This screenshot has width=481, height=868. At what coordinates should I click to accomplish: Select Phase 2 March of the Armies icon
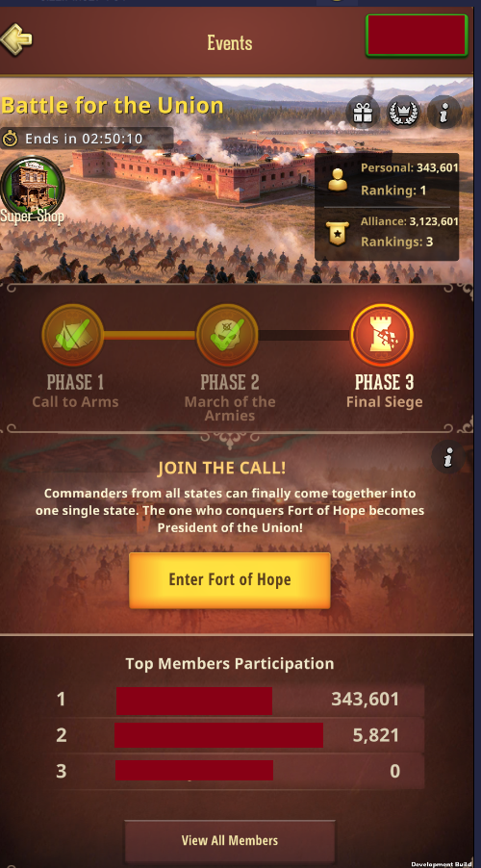click(227, 335)
